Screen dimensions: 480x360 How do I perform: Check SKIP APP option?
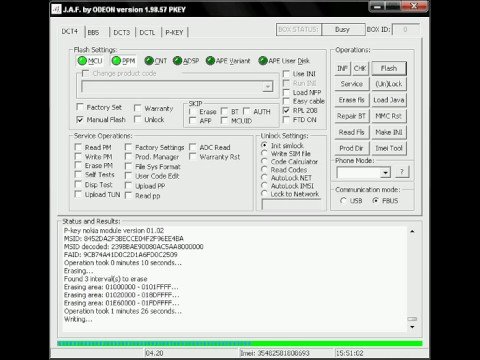click(192, 121)
